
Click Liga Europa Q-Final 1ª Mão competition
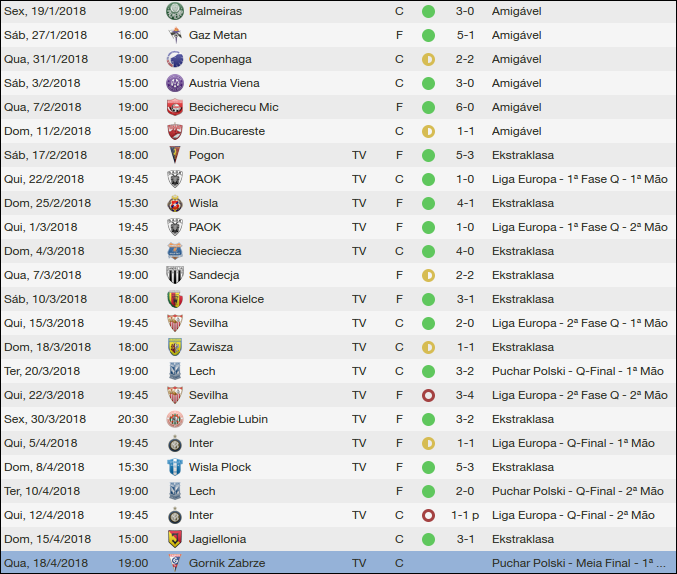[x=573, y=443]
